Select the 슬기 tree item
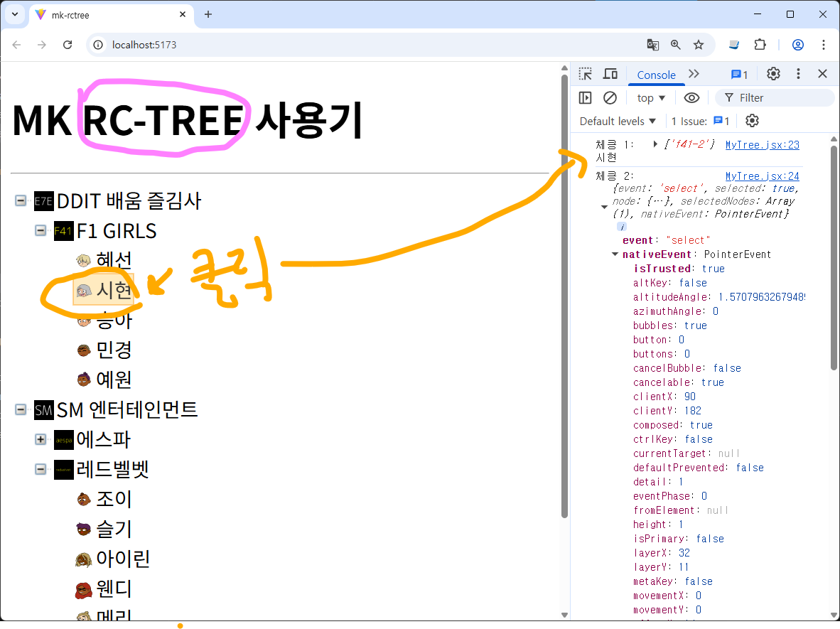Image resolution: width=840 pixels, height=629 pixels. pos(114,529)
